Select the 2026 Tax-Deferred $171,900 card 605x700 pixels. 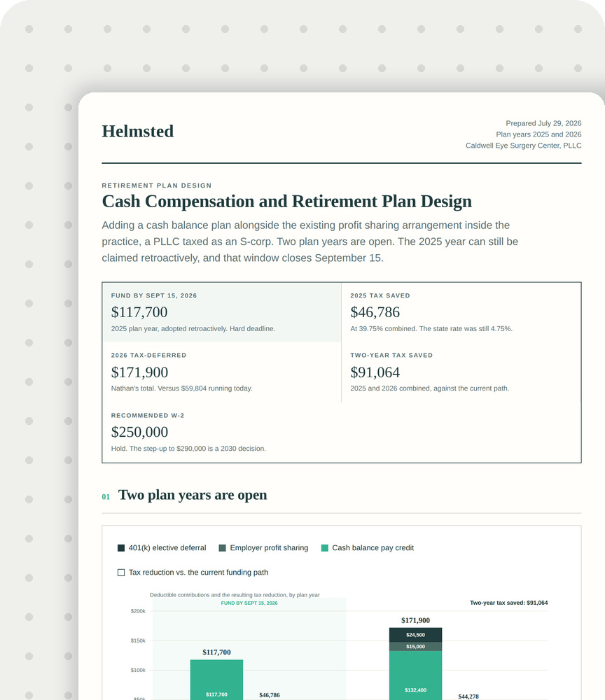click(x=222, y=372)
